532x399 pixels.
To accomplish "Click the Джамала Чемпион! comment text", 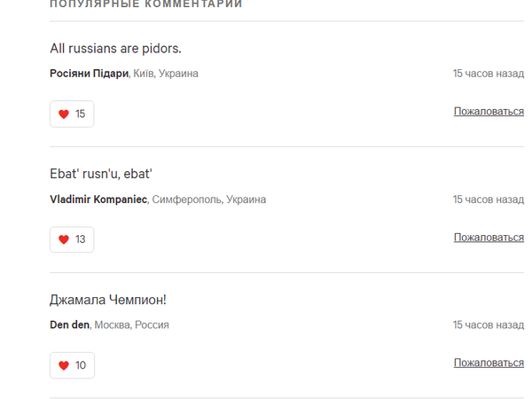I will [108, 300].
